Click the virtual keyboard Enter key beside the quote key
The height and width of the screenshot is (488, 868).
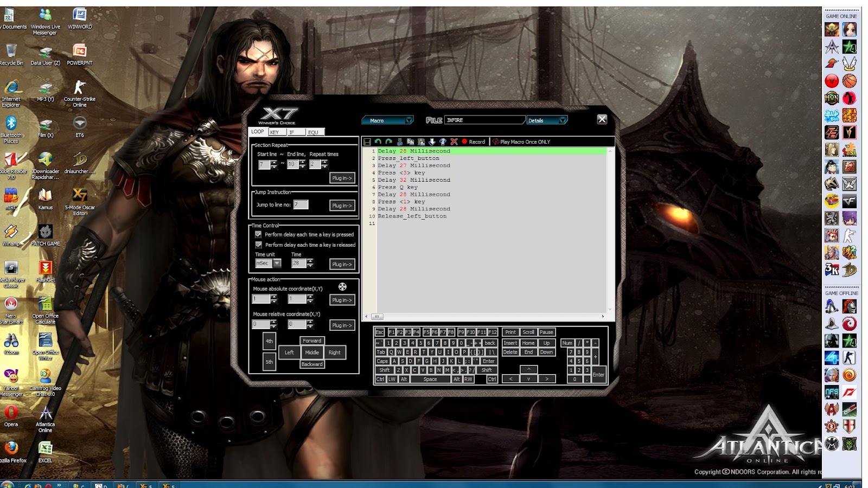489,361
